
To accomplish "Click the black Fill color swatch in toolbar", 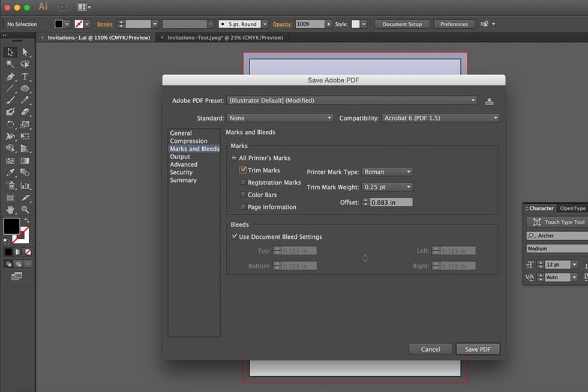I will tap(11, 226).
